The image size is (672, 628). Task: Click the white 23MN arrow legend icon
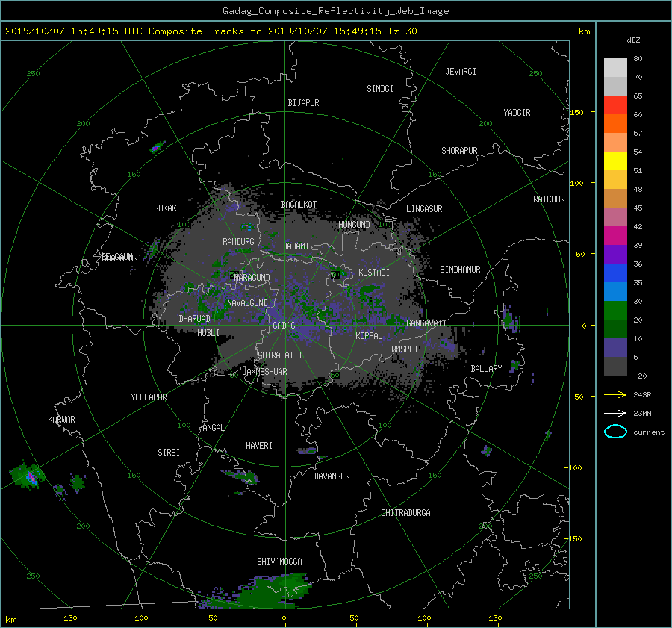(615, 413)
